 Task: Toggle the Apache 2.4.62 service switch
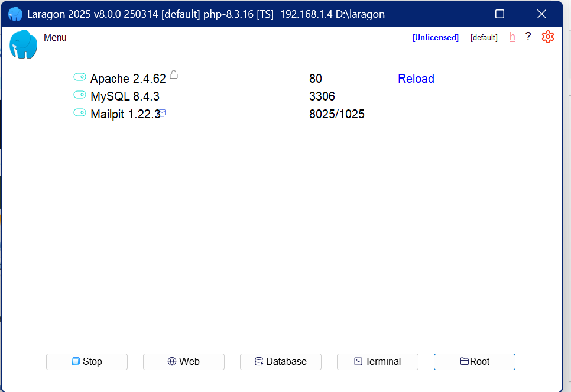(80, 77)
